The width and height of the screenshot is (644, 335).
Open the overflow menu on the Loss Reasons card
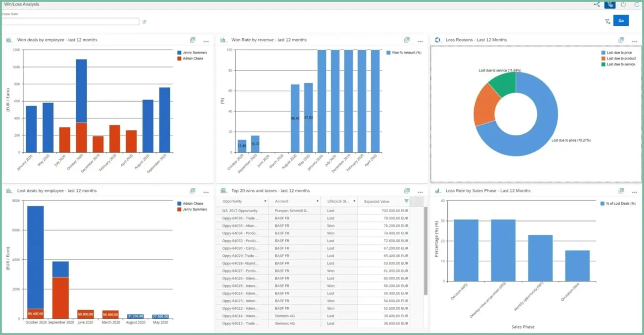click(635, 41)
